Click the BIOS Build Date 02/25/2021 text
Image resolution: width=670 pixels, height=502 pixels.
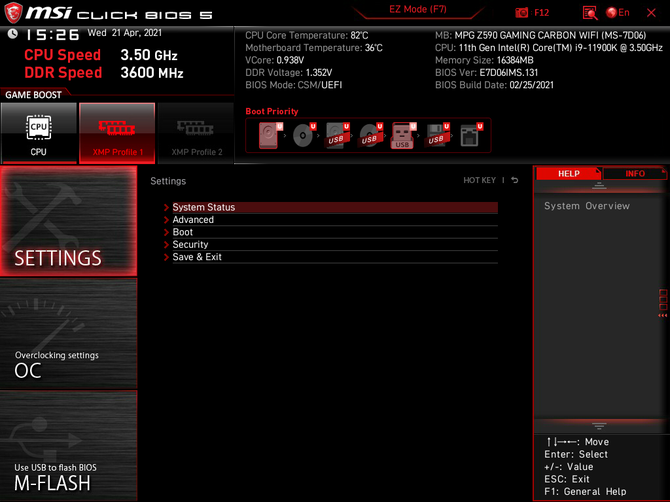pos(494,85)
